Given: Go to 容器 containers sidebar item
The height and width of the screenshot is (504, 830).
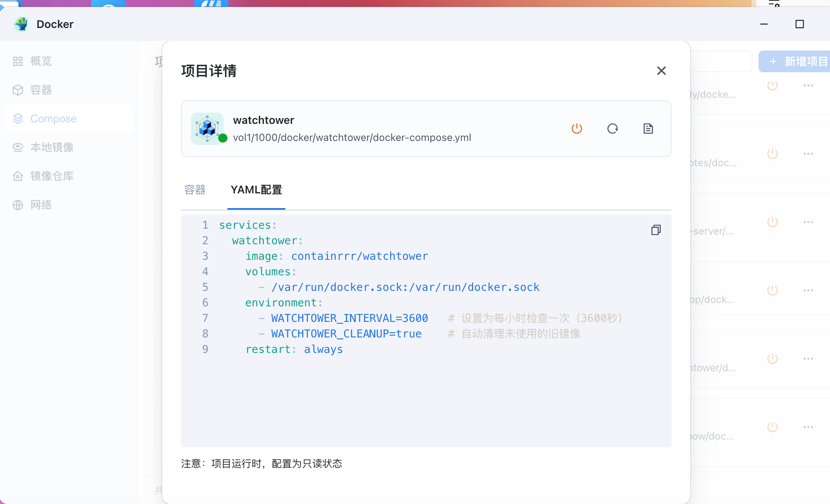Looking at the screenshot, I should (x=40, y=90).
